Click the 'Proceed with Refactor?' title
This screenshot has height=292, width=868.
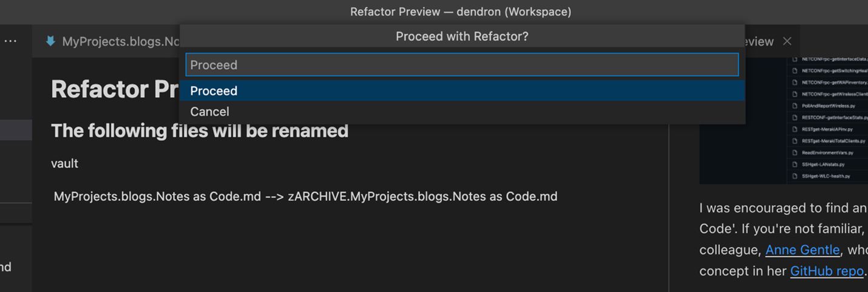tap(462, 36)
